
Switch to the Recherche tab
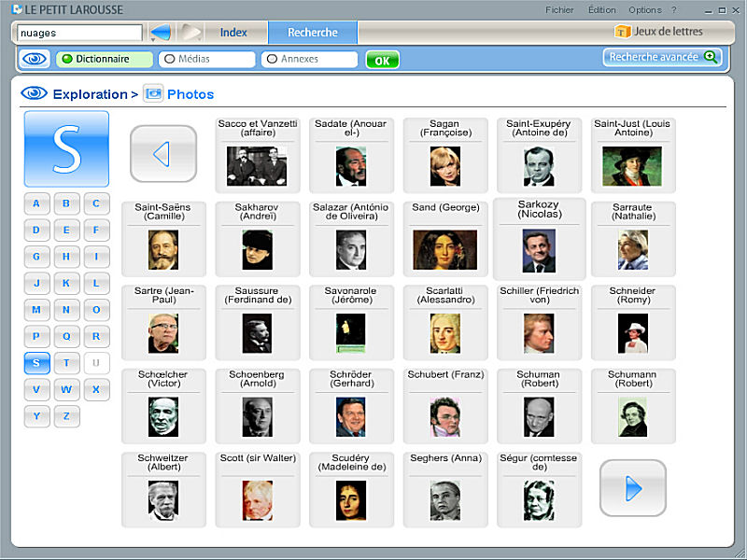[x=313, y=33]
